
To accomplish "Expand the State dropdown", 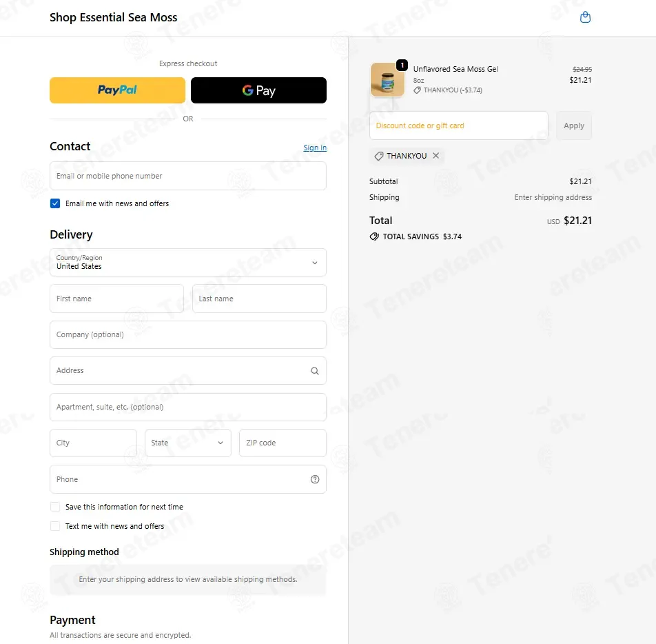I will click(x=188, y=443).
